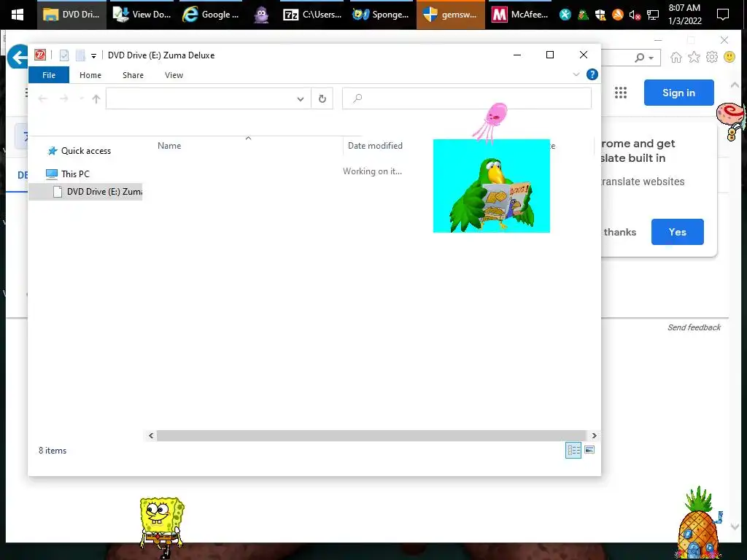
Task: Click the muted volume tray icon
Action: pos(635,15)
